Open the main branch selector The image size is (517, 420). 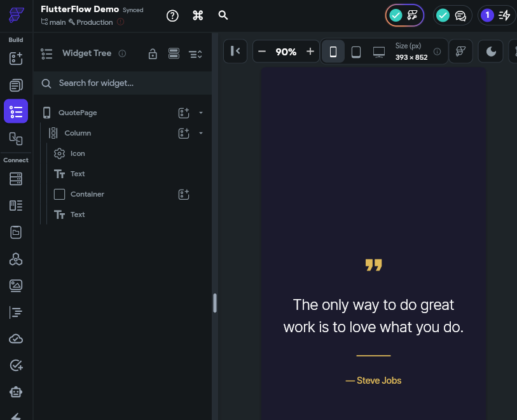(53, 22)
